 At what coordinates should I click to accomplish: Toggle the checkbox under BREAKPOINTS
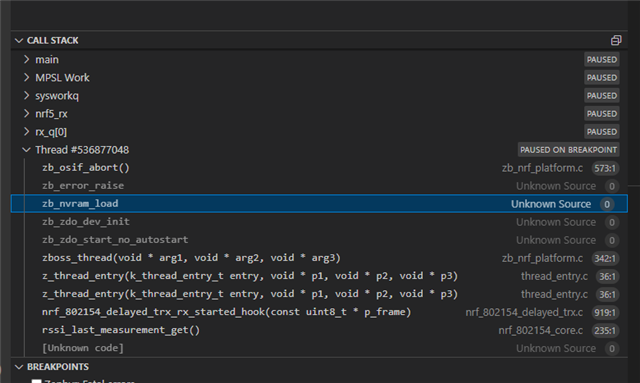37,381
